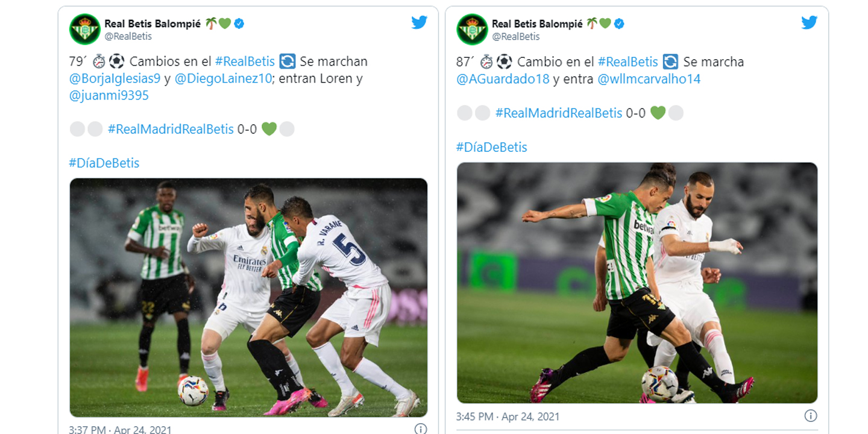Click #RealMadridRealBetis hashtag in right tweet
The height and width of the screenshot is (434, 868).
(559, 113)
